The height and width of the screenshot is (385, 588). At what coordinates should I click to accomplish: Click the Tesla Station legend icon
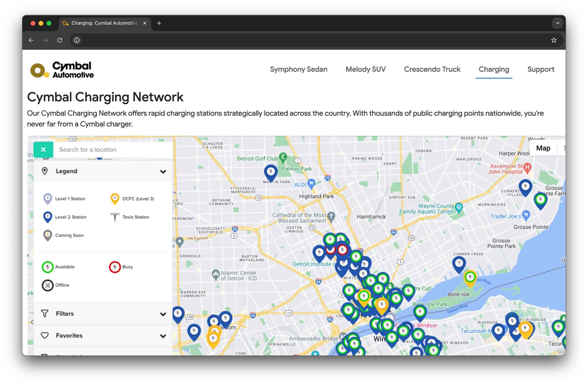click(x=115, y=217)
